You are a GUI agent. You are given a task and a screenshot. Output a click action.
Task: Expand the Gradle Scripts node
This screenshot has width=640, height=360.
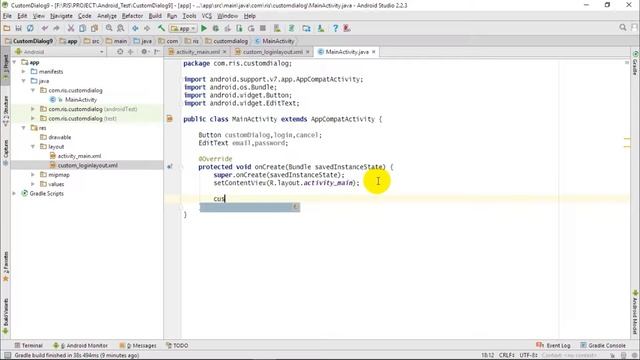[15, 193]
